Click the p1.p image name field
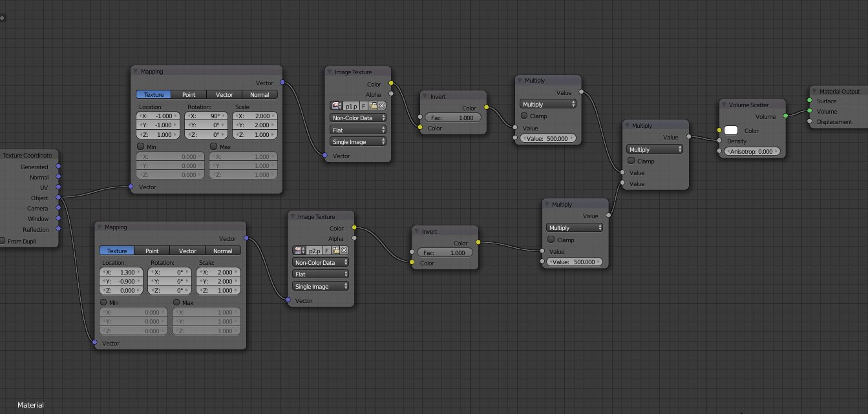This screenshot has height=414, width=868. coord(351,105)
